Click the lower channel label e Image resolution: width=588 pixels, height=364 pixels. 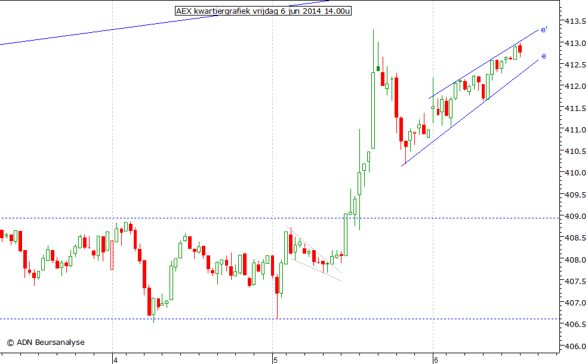[544, 56]
